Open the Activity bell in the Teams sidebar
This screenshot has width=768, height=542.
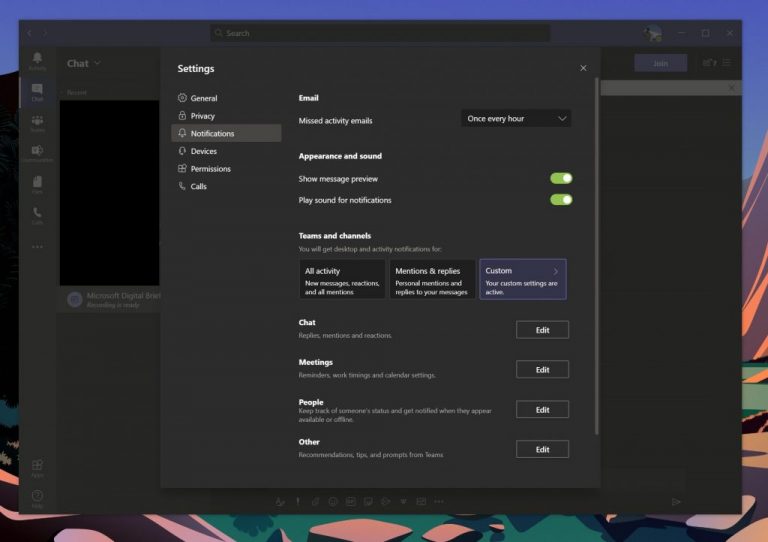pyautogui.click(x=37, y=61)
